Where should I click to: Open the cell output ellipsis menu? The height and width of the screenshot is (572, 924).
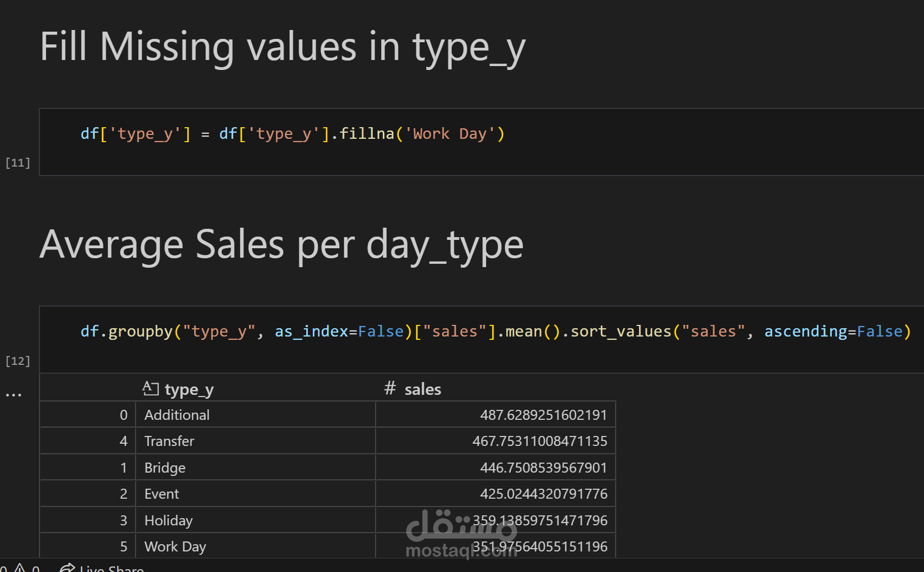click(x=13, y=395)
